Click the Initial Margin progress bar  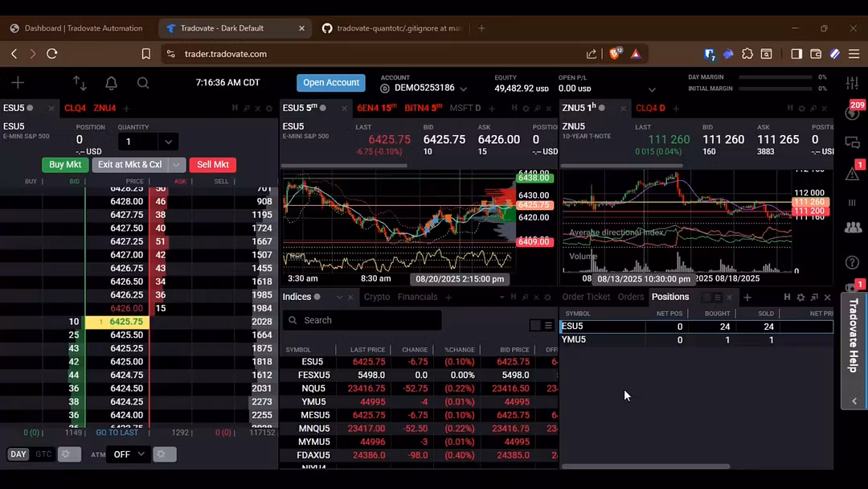[x=776, y=88]
